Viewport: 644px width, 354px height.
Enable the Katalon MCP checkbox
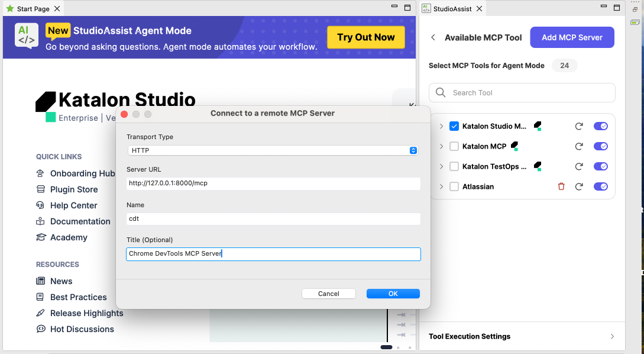point(454,146)
